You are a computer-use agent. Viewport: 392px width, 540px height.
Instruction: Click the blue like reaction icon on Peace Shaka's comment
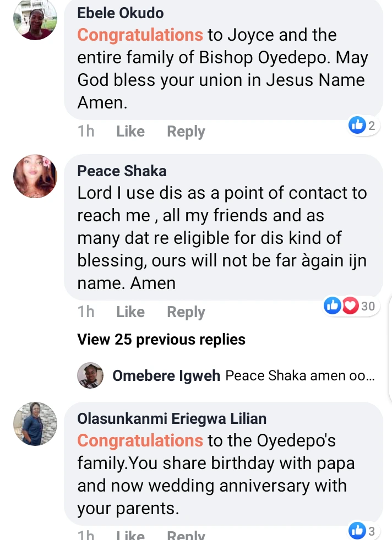coord(333,306)
